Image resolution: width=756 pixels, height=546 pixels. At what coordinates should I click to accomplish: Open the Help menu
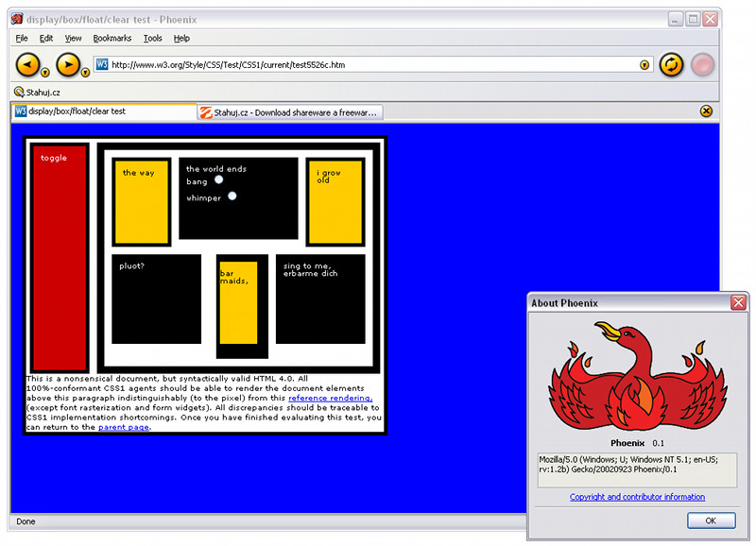pyautogui.click(x=181, y=38)
